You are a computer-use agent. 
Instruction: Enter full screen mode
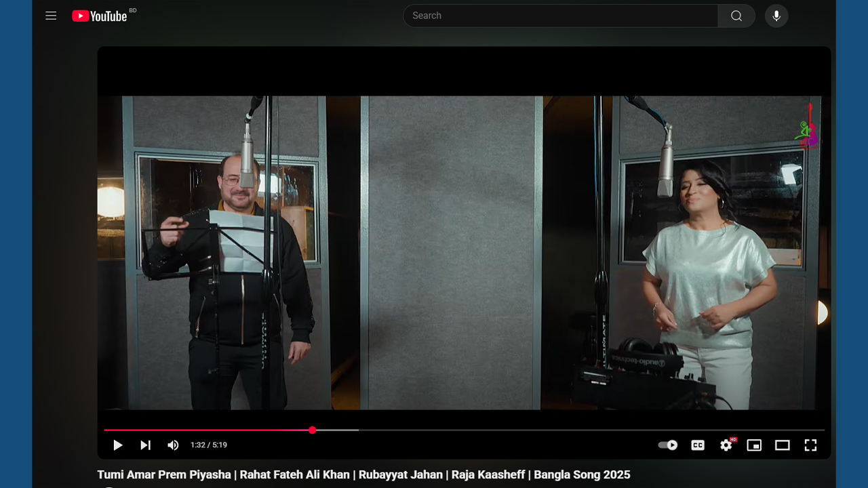(x=810, y=445)
